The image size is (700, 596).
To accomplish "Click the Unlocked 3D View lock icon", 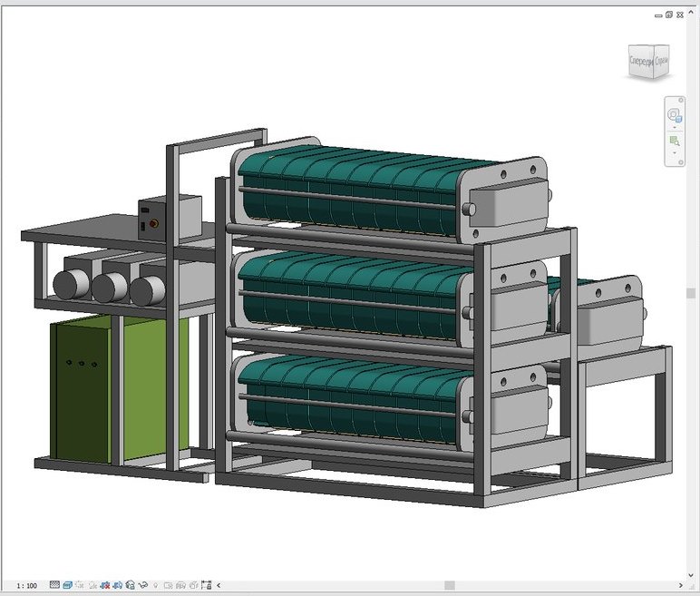I will click(131, 586).
